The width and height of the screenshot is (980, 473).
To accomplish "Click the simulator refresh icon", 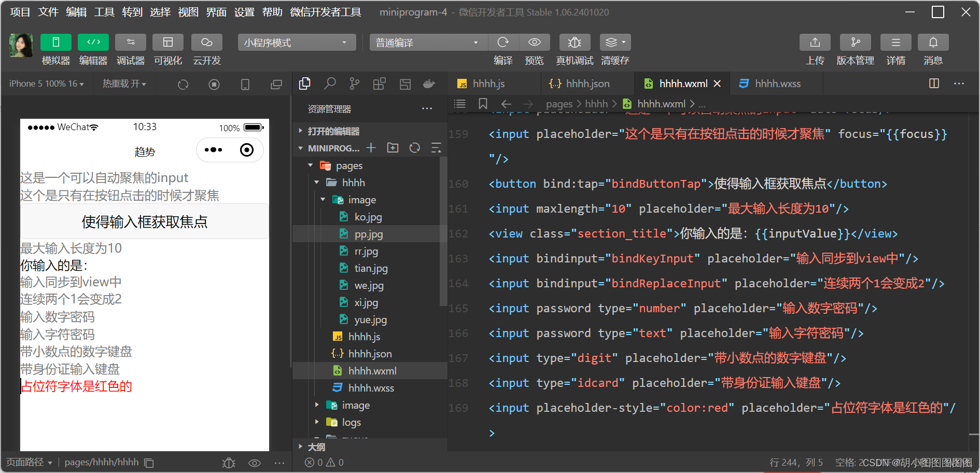I will [183, 84].
